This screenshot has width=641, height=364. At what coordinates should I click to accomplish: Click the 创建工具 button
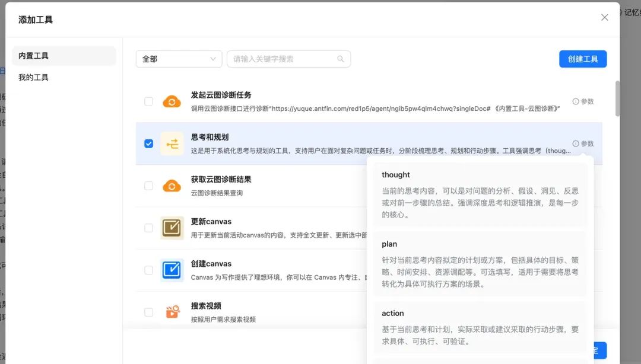click(x=582, y=59)
